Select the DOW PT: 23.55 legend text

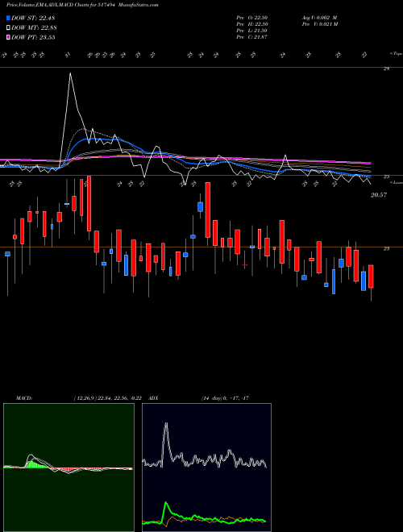tap(33, 37)
